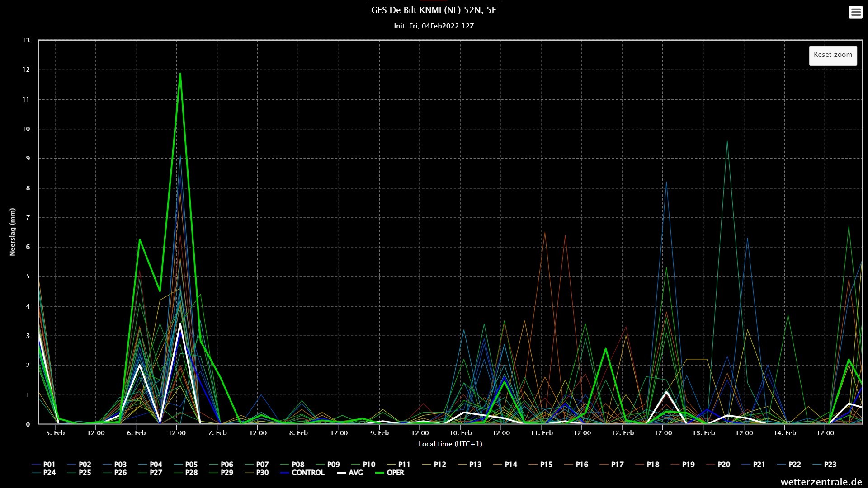Open the chart hamburger menu icon
The width and height of the screenshot is (868, 488).
tap(855, 12)
